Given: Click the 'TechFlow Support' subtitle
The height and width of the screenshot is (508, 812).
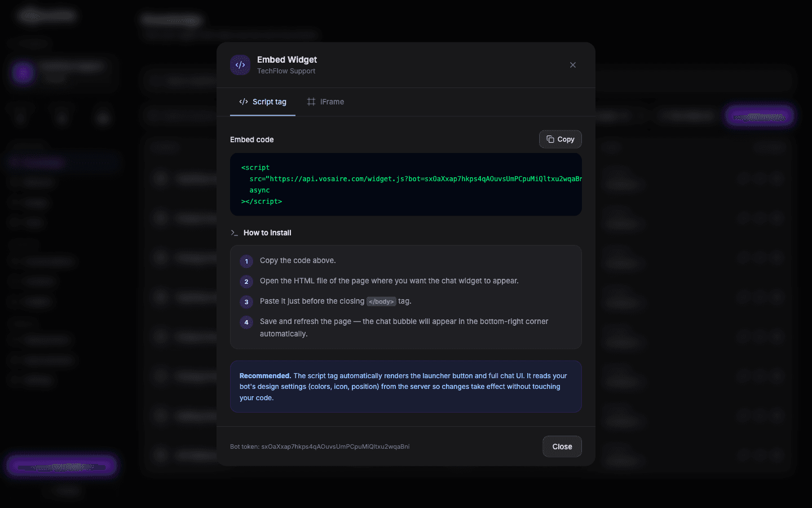Looking at the screenshot, I should [286, 71].
